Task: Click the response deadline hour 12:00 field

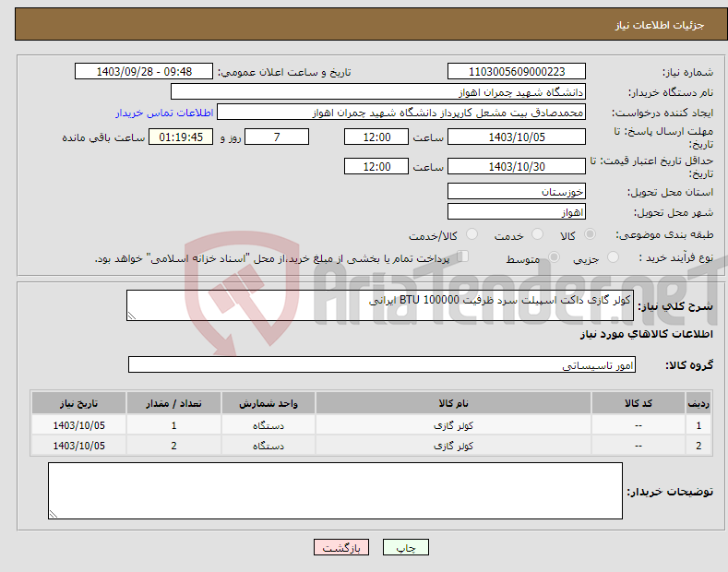Action: (376, 137)
